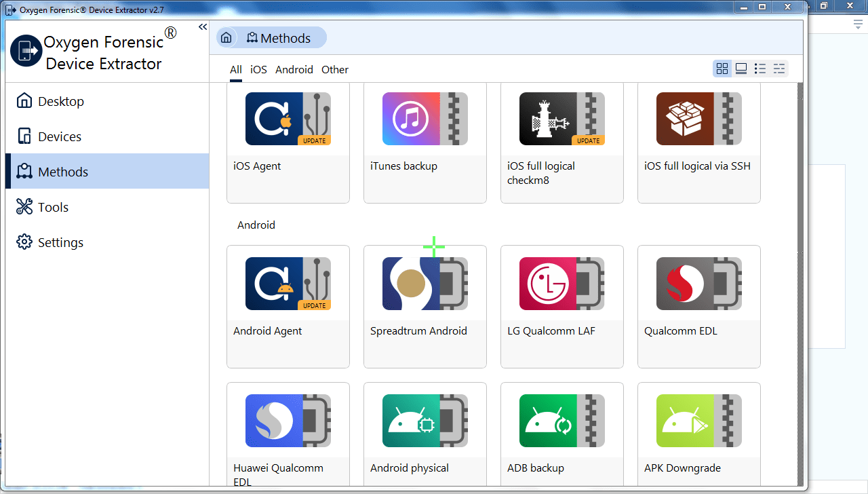Click the Oxygen Forensic logo icon
Viewport: 868px width, 494px height.
point(26,51)
